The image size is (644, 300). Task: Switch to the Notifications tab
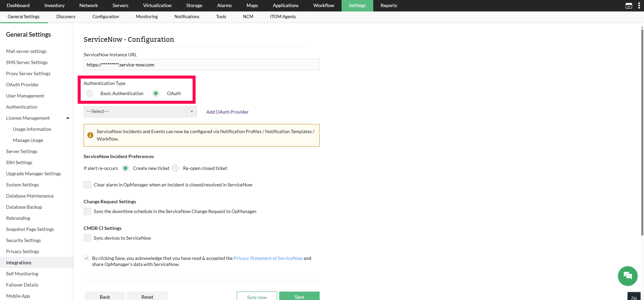tap(187, 17)
